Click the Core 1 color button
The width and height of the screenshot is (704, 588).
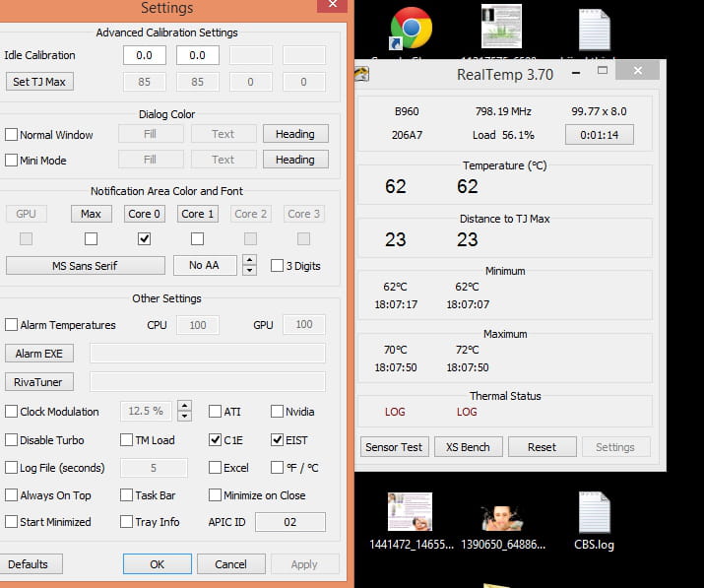[x=198, y=214]
